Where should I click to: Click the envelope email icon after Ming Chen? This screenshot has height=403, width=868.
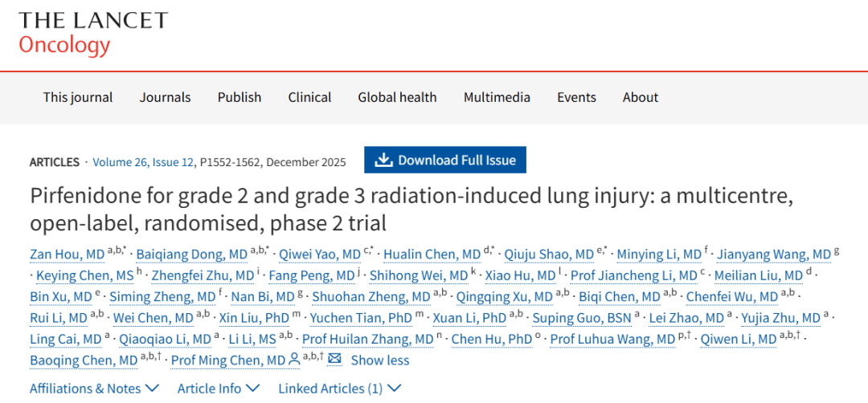pyautogui.click(x=334, y=360)
